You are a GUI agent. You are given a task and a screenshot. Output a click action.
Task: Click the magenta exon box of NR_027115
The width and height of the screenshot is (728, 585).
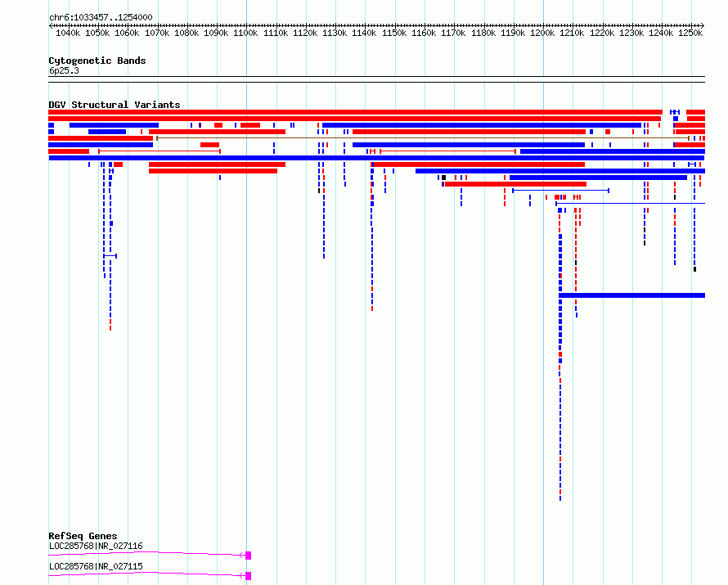(249, 576)
